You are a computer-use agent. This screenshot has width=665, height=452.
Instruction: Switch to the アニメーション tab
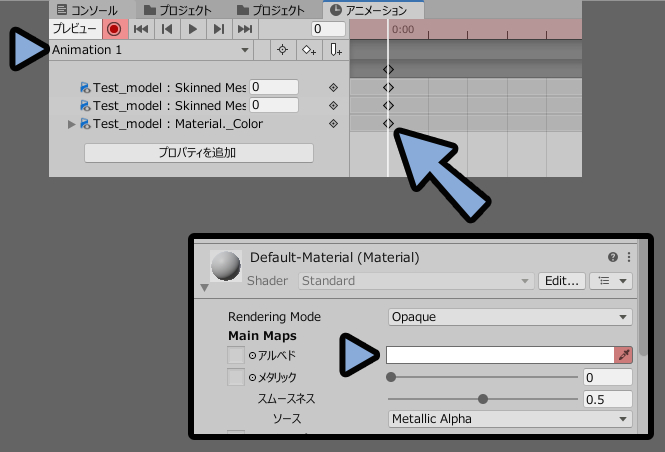click(x=374, y=10)
